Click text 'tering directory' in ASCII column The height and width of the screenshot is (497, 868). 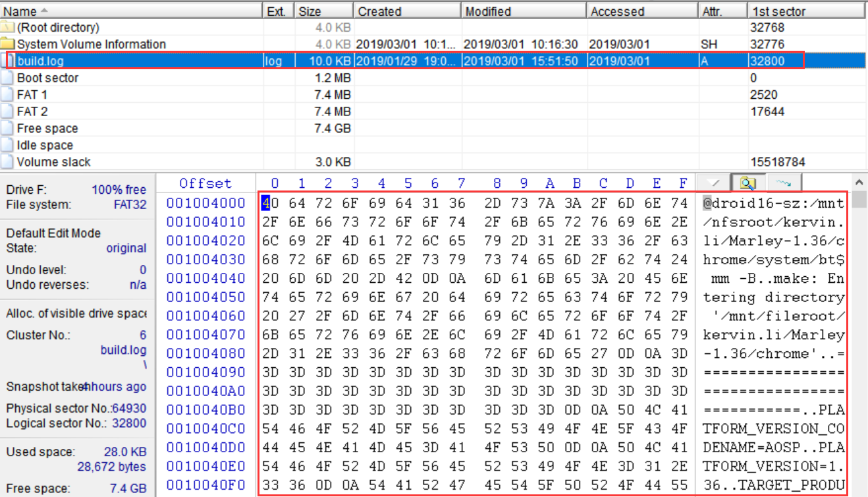pos(773,297)
